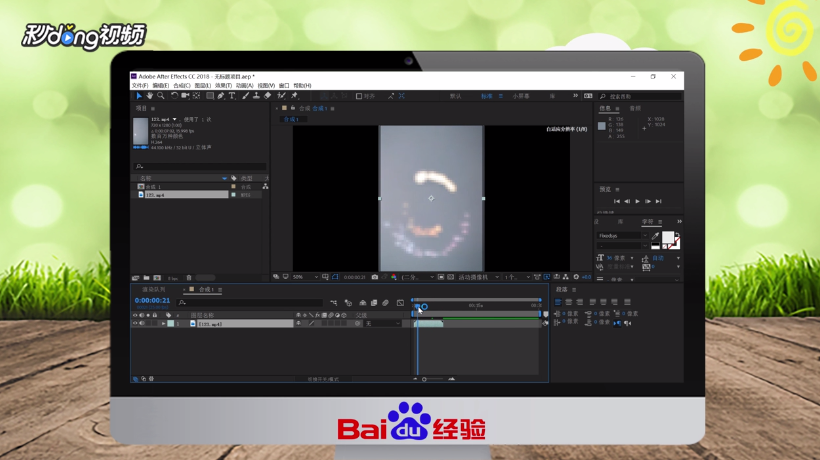The height and width of the screenshot is (460, 820).
Task: Mute audio of layer 123.mp4
Action: click(142, 324)
